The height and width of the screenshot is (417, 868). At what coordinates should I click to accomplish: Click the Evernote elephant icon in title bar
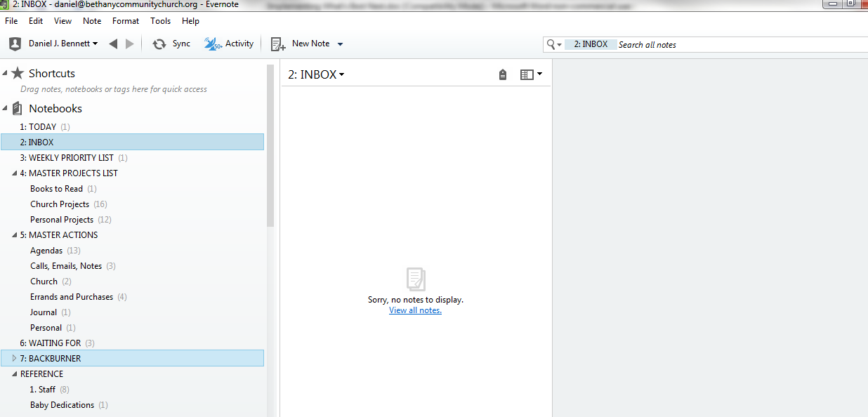coord(4,4)
